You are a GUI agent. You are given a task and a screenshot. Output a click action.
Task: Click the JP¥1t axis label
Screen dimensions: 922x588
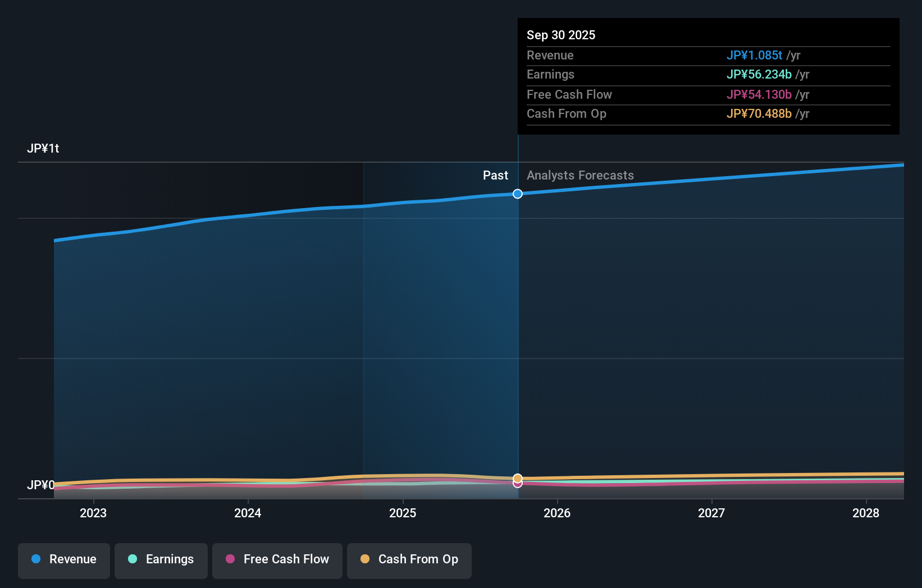(44, 148)
